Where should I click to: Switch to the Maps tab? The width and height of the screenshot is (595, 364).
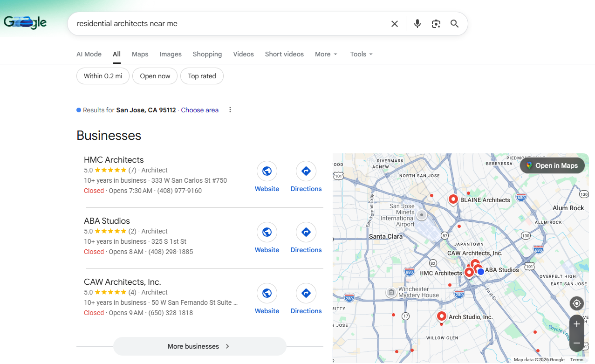tap(140, 54)
